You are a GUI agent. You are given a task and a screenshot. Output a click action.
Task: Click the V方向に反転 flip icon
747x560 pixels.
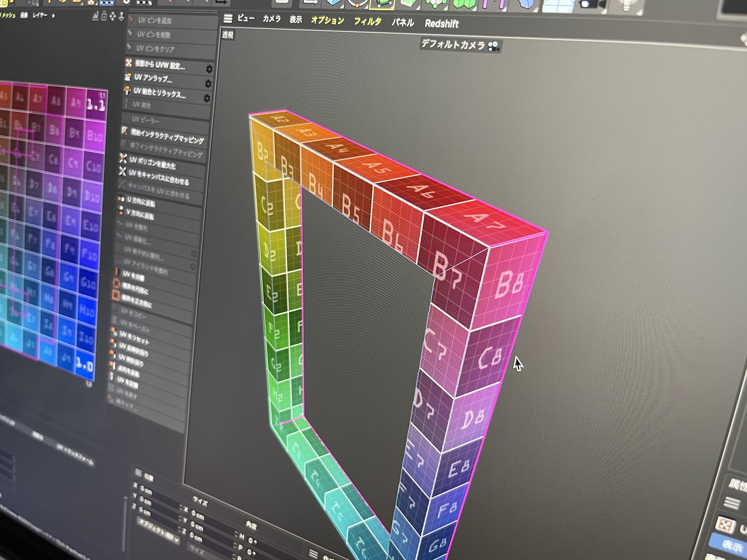121,211
